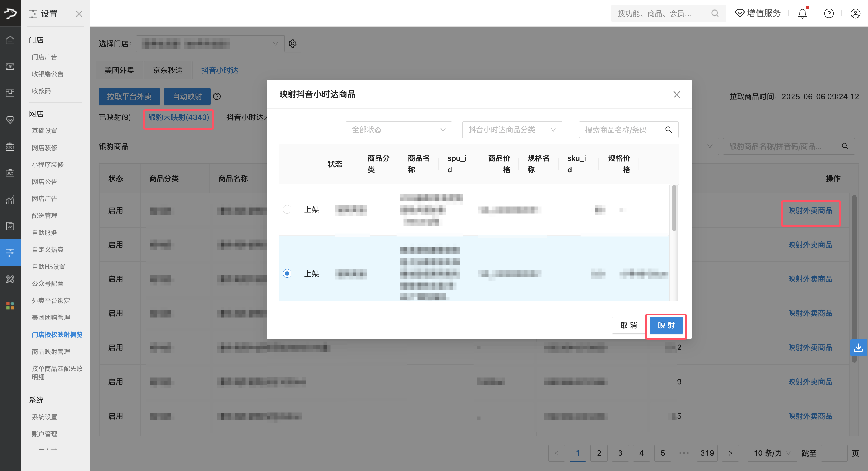Close the 映射抖音小时达商品 dialog
Screen dimensions: 868x471
677,95
